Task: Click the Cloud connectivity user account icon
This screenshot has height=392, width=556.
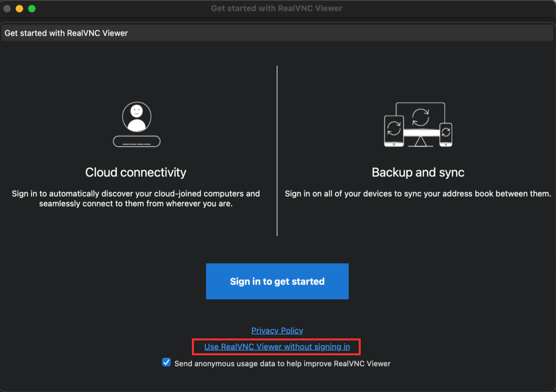Action: coord(137,124)
